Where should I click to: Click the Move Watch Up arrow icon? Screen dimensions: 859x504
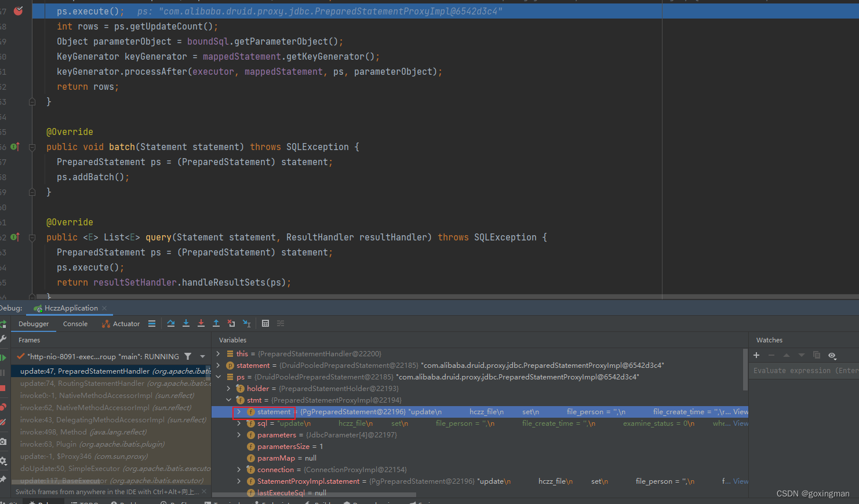tap(787, 355)
